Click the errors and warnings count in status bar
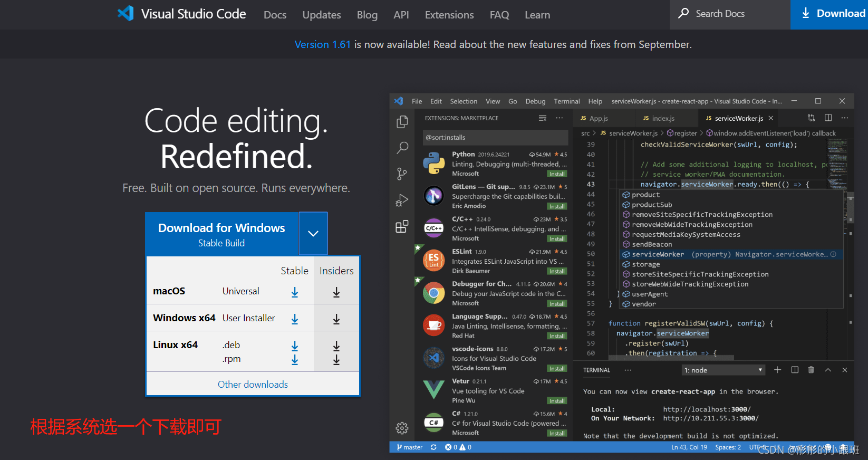The image size is (868, 460). [458, 447]
